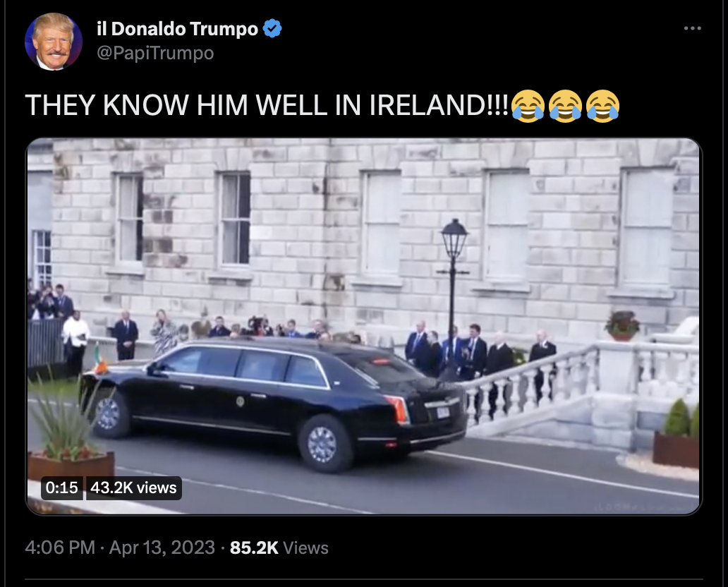Click the limousine's rear wheel in video
The height and width of the screenshot is (587, 728).
[x=324, y=444]
